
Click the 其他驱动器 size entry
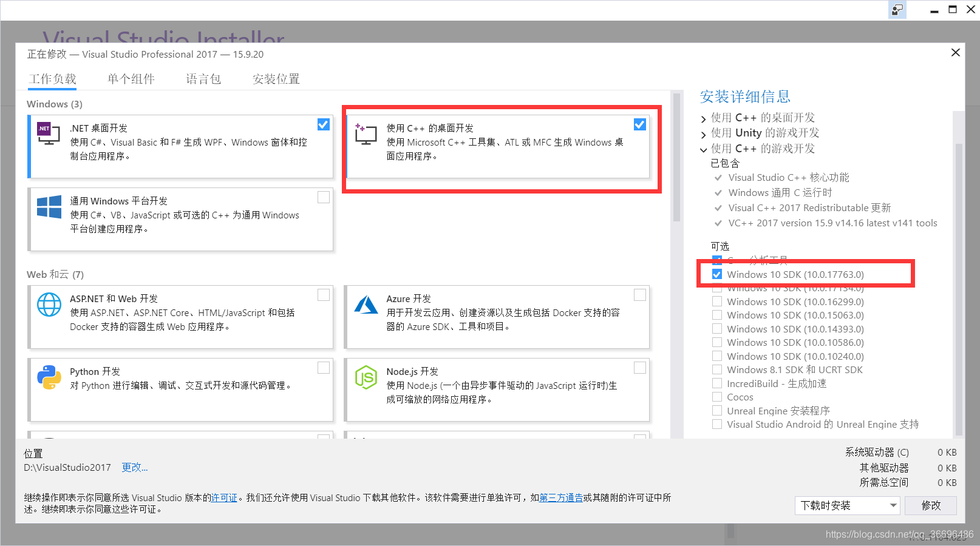point(908,468)
